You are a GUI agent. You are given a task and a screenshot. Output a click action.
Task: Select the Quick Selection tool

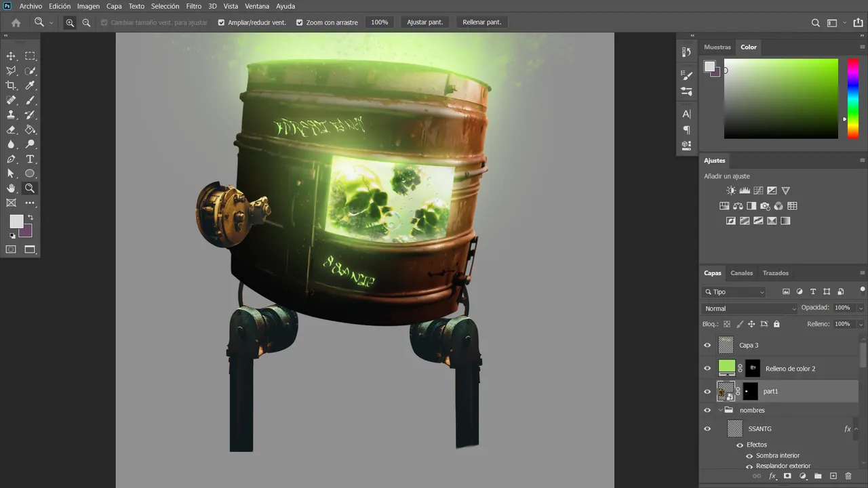[30, 71]
